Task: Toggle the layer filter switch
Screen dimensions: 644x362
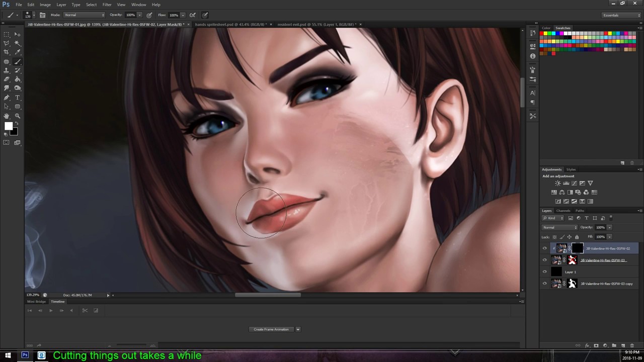Action: [611, 218]
